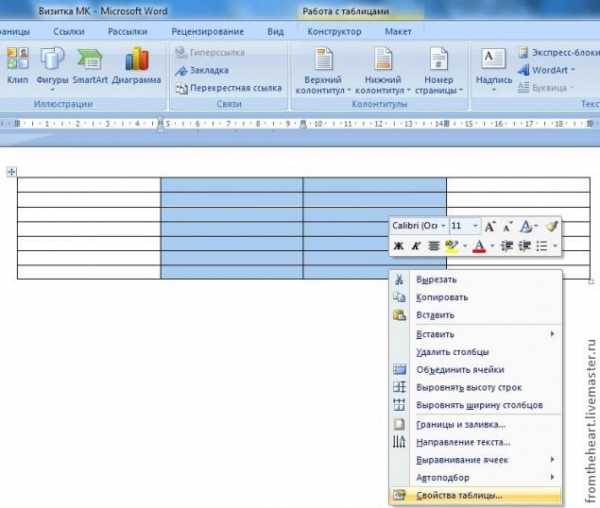Open the Фигуры shapes gallery

pyautogui.click(x=51, y=65)
